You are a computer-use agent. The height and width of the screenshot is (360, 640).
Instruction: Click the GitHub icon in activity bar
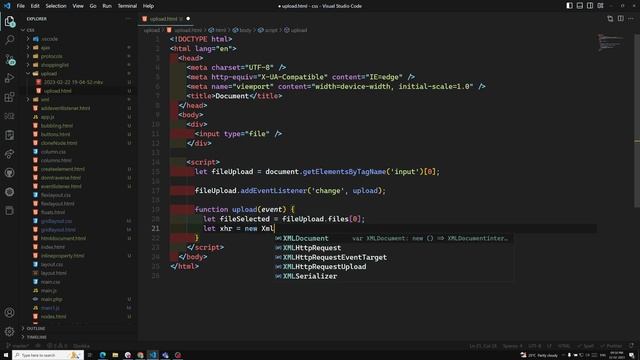click(9, 173)
